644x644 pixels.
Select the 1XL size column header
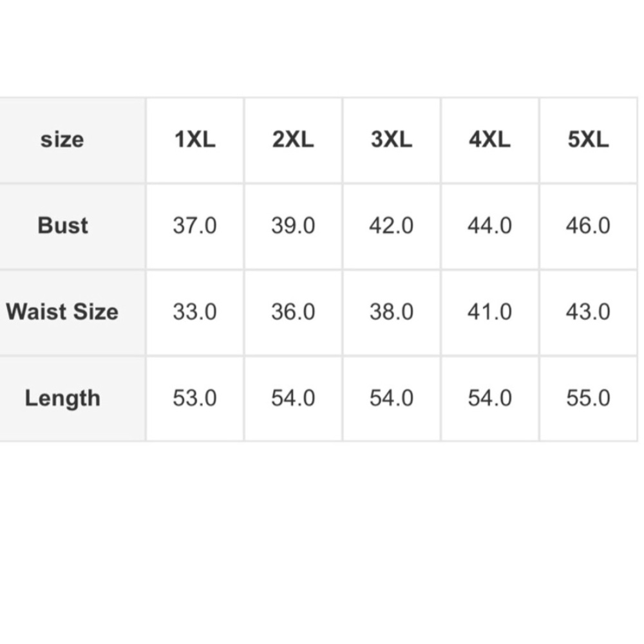pyautogui.click(x=194, y=140)
